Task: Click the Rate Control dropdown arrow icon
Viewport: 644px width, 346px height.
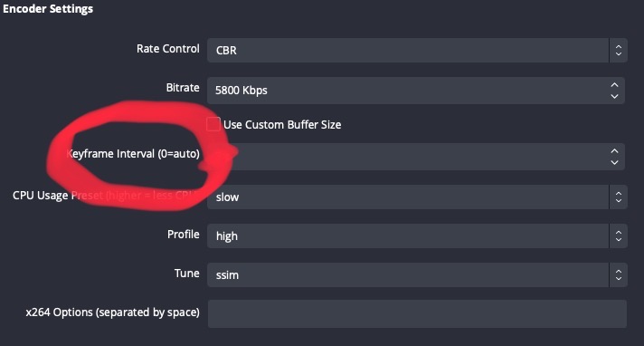Action: (618, 50)
